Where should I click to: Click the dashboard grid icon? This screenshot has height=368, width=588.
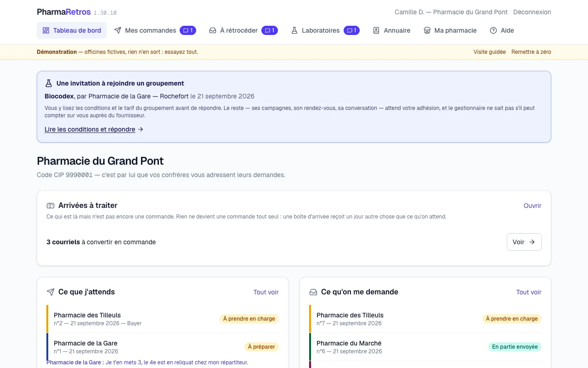[46, 30]
